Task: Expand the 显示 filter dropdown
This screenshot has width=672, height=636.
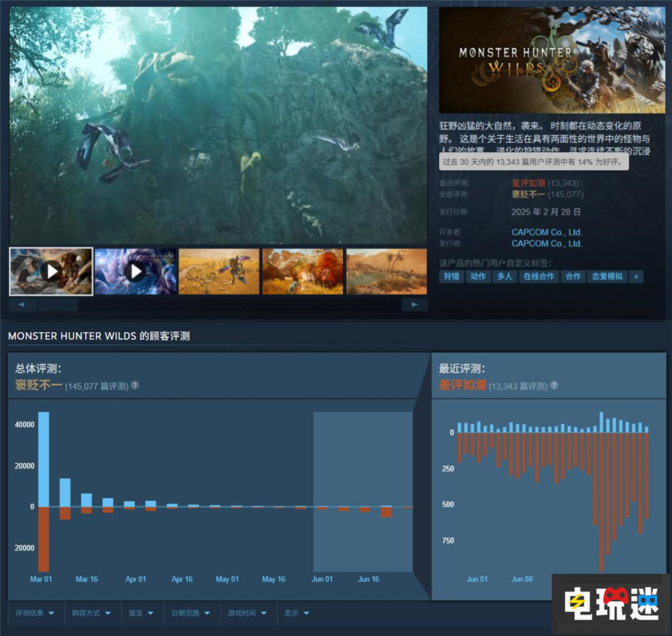Action: (x=296, y=612)
